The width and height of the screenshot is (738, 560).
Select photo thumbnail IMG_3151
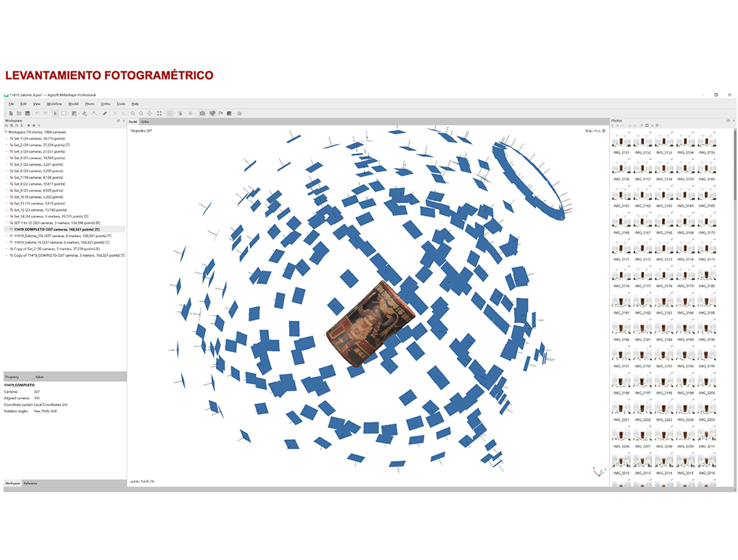621,141
